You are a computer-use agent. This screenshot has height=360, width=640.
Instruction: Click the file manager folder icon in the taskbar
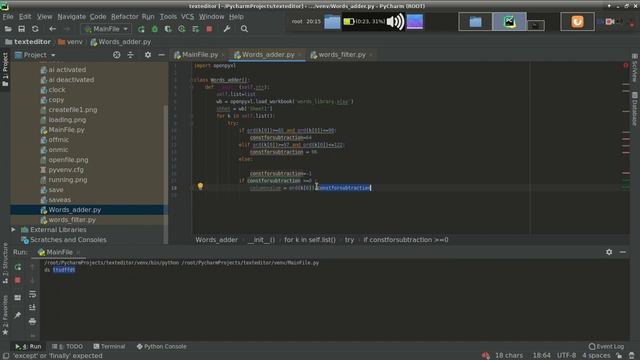(x=475, y=22)
